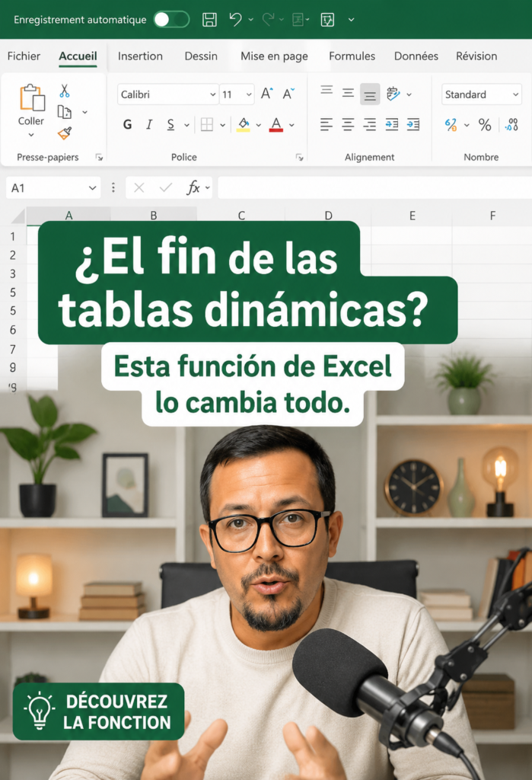This screenshot has width=532, height=780.
Task: Apply yellow fill color bucket
Action: (x=243, y=124)
